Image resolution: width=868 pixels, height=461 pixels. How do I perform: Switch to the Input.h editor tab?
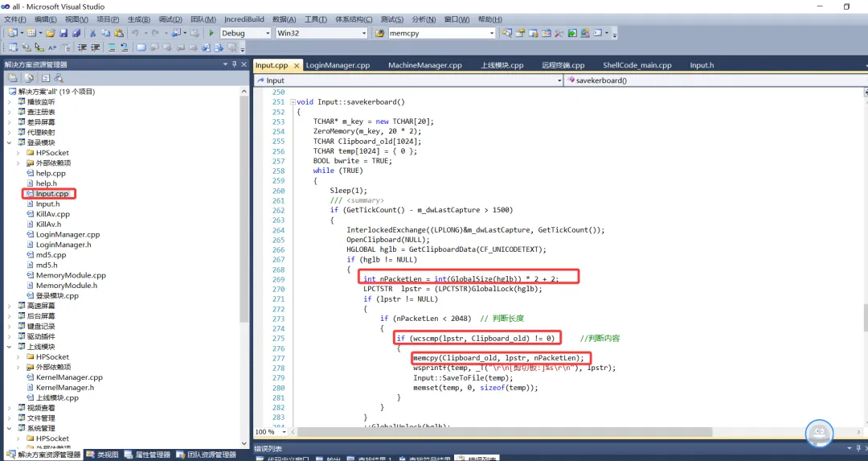coord(702,65)
